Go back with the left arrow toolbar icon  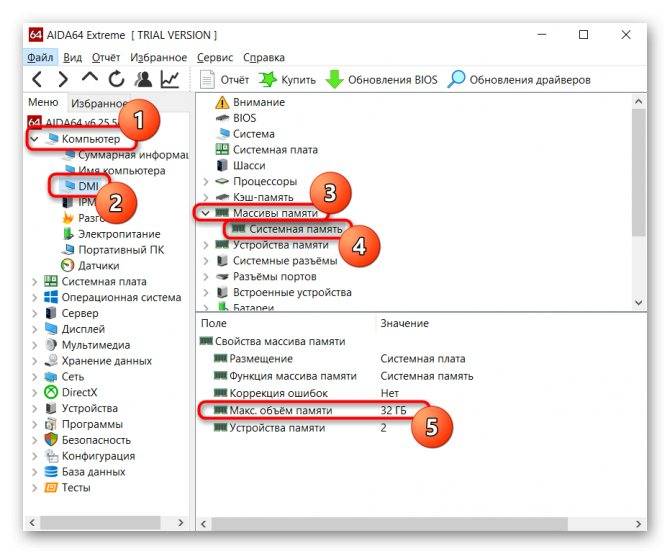[37, 79]
